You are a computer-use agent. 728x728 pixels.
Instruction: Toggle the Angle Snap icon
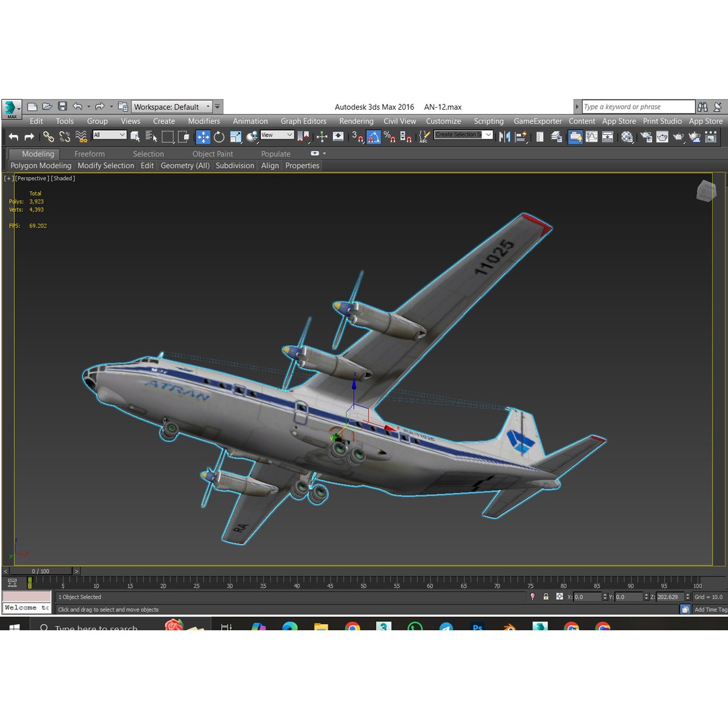(x=373, y=137)
